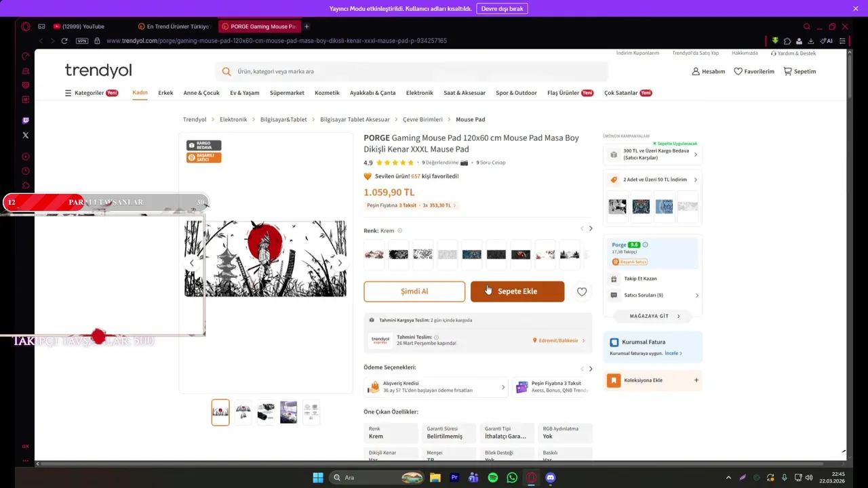Open green download extension icon
868x488 pixels.
click(775, 41)
